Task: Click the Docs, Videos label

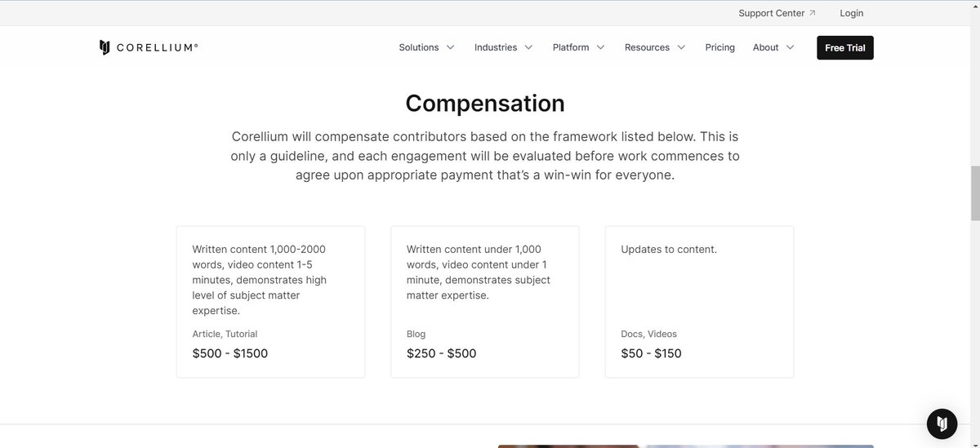Action: pyautogui.click(x=649, y=334)
